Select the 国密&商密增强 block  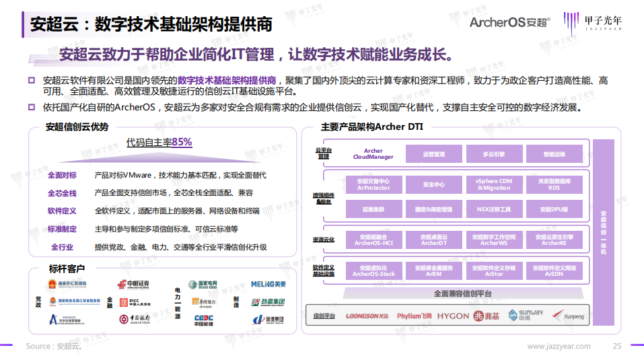point(434,209)
